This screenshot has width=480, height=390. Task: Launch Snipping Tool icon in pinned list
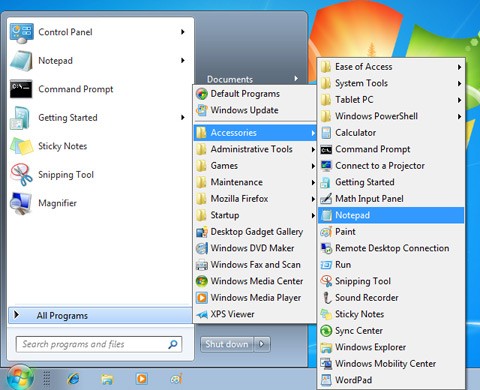(22, 174)
